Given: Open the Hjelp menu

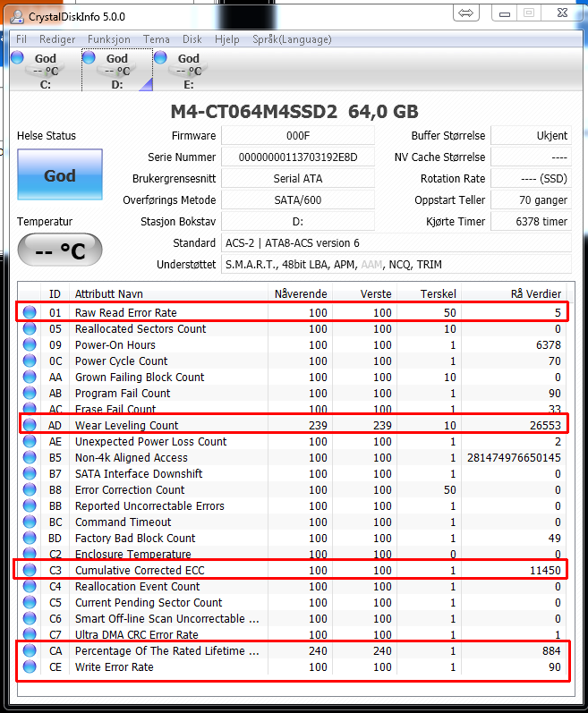Looking at the screenshot, I should [227, 39].
